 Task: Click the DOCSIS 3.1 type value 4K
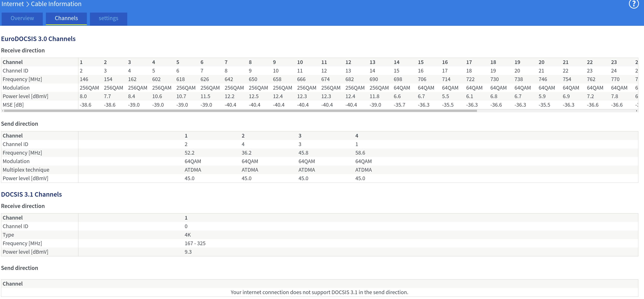(188, 235)
